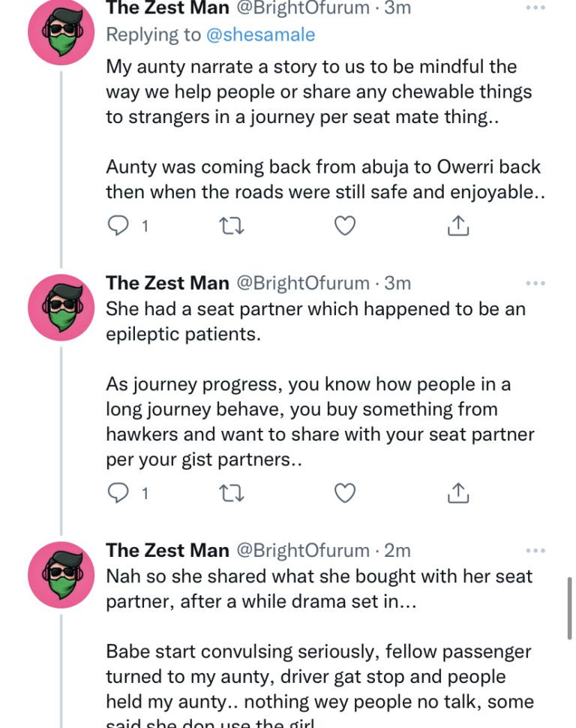
Task: Share the first tweet about seat mates
Action: tap(458, 225)
